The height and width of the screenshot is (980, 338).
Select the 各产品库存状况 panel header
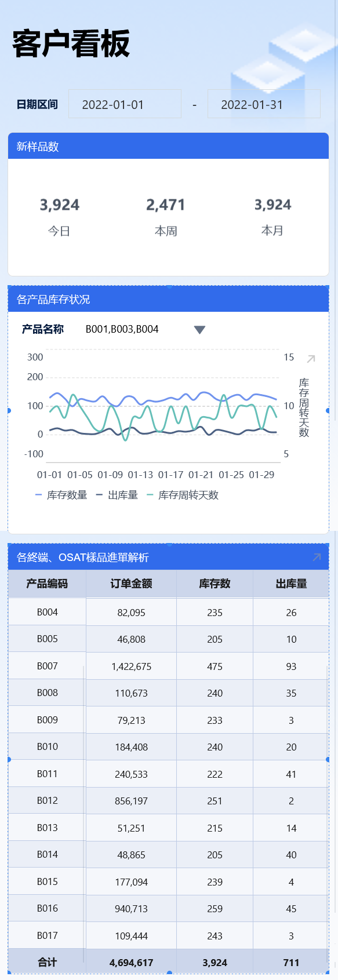[x=169, y=299]
